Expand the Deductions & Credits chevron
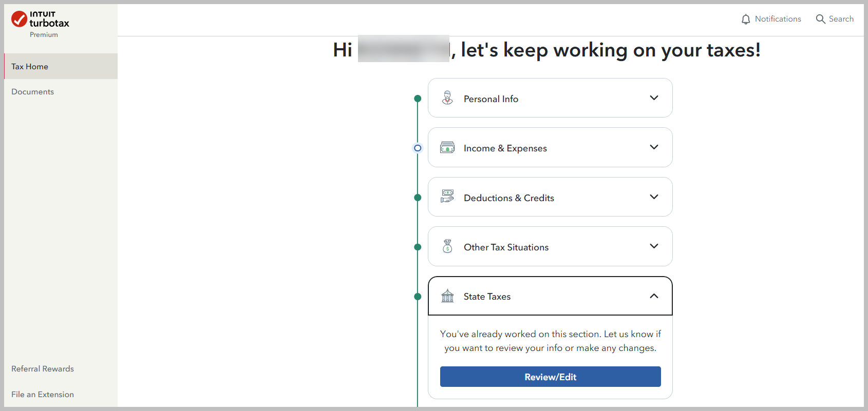 click(654, 197)
